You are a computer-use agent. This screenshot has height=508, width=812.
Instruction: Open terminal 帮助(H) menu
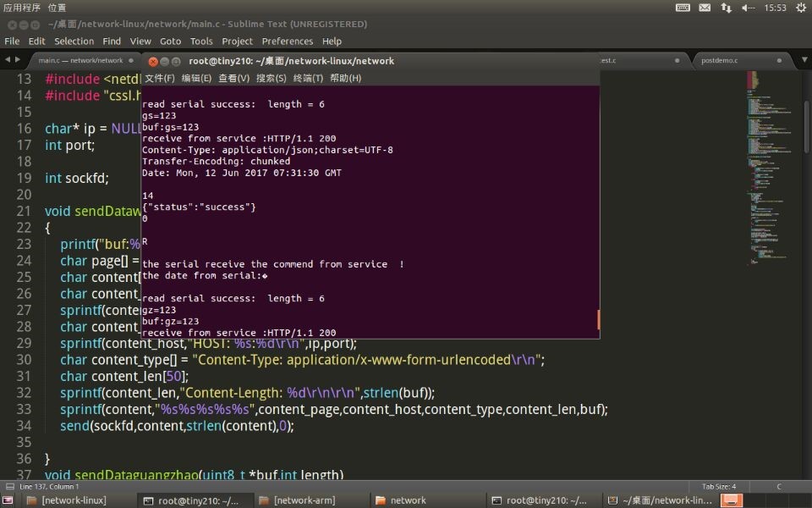[345, 78]
